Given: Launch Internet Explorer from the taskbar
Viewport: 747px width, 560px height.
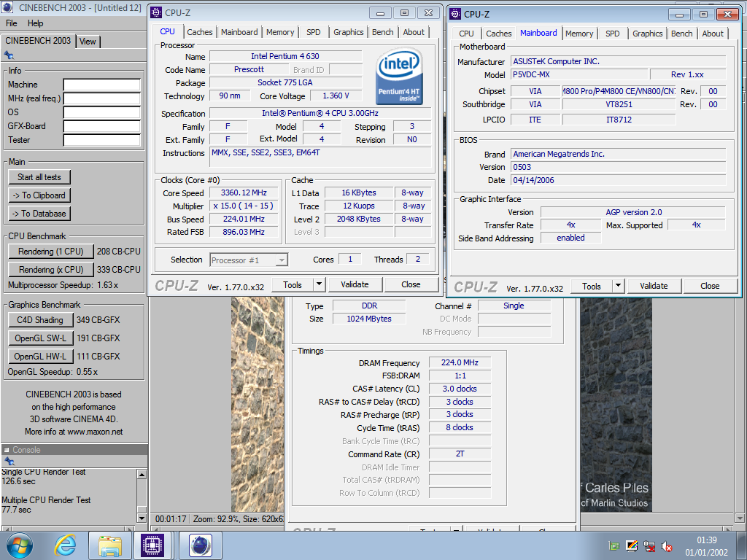Looking at the screenshot, I should [65, 545].
